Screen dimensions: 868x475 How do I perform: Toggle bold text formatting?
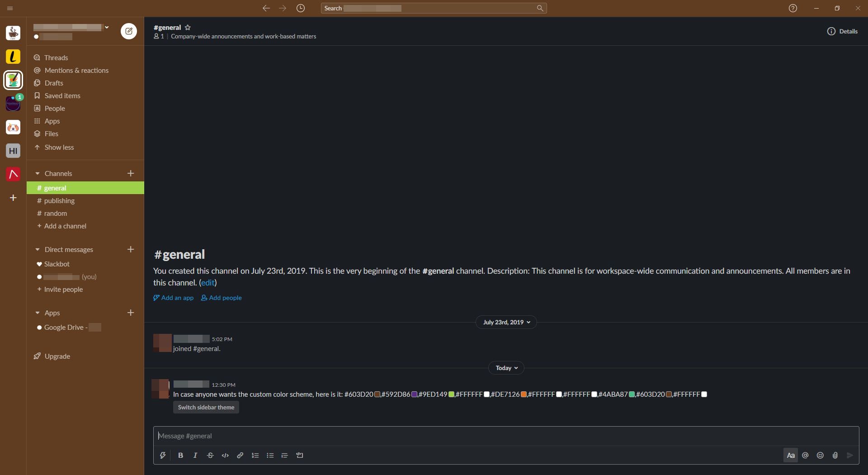coord(180,456)
